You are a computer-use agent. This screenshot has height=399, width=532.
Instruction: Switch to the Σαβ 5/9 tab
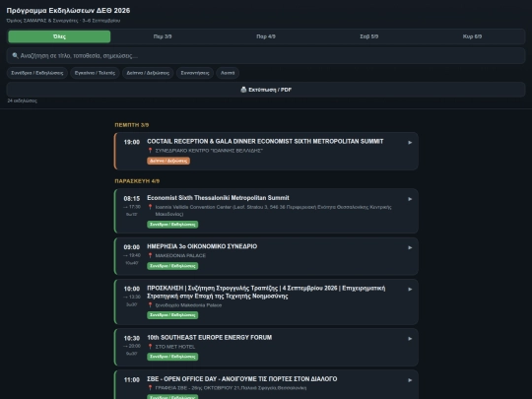pyautogui.click(x=369, y=36)
